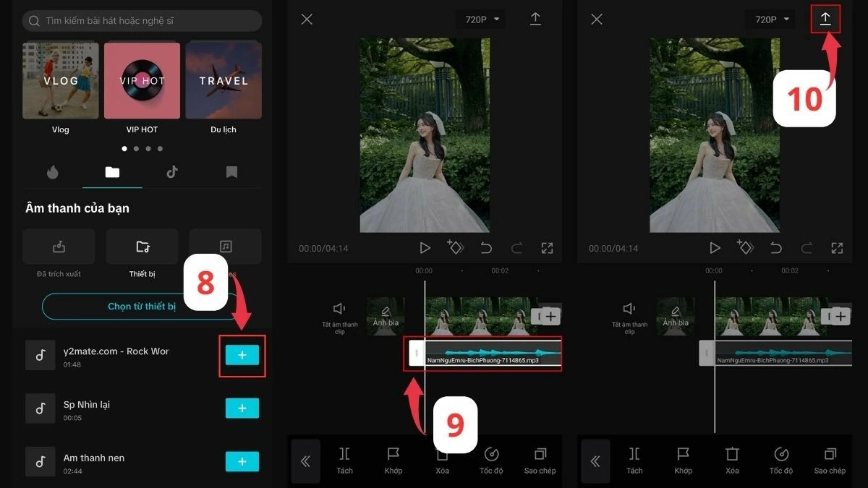Toggle Tắt âm thanh clip in step 9 screen
This screenshot has height=488, width=868.
[339, 315]
